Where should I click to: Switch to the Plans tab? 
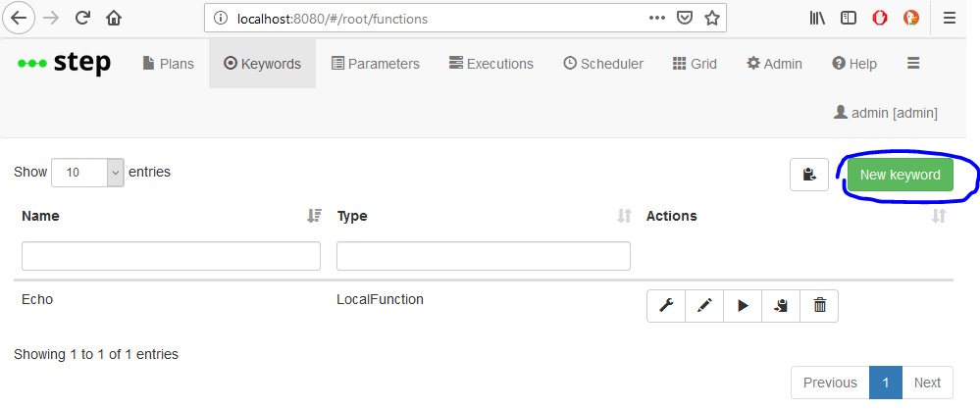pos(168,64)
